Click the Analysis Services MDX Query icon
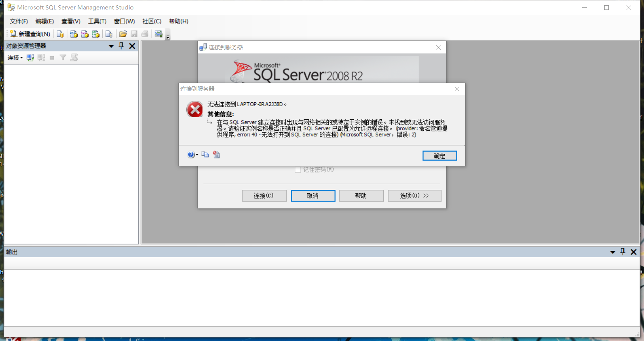The height and width of the screenshot is (341, 644). (74, 34)
